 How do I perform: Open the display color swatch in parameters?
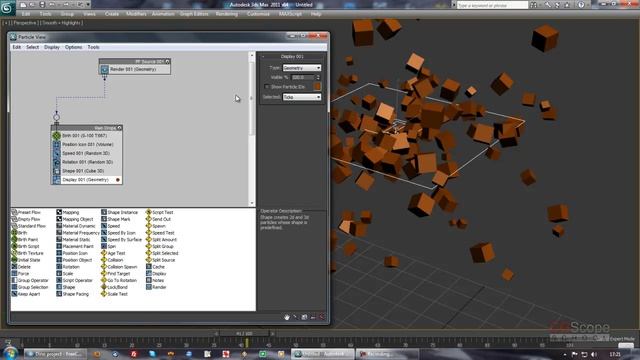click(317, 87)
